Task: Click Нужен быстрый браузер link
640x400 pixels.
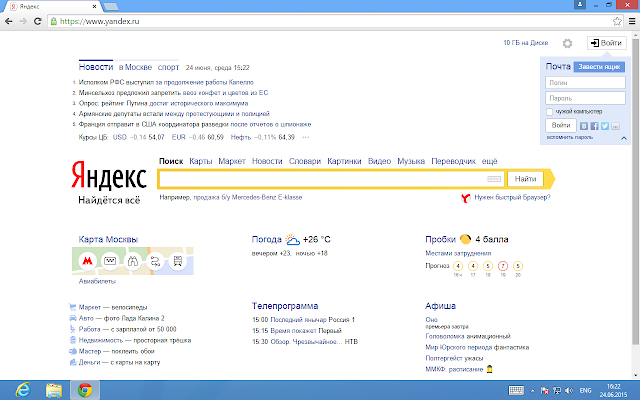Action: pos(512,198)
